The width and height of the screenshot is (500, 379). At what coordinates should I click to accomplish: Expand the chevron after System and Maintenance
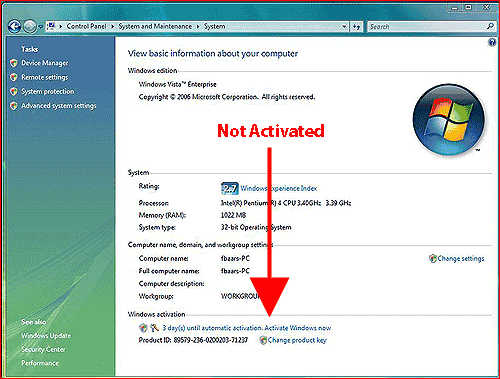pyautogui.click(x=198, y=26)
